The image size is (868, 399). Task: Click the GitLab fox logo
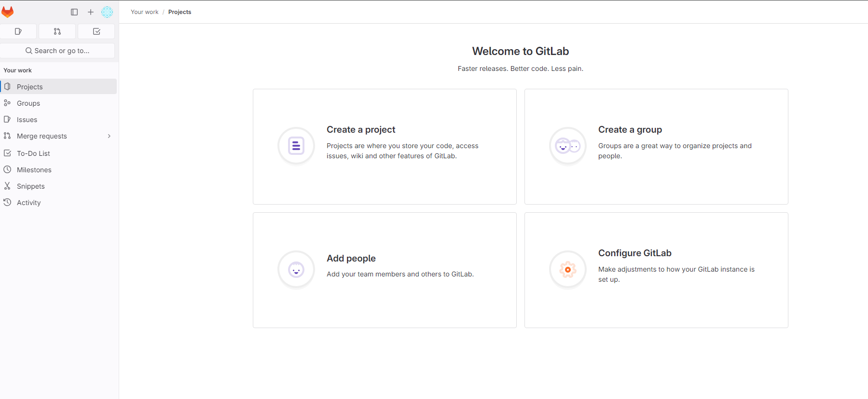8,12
